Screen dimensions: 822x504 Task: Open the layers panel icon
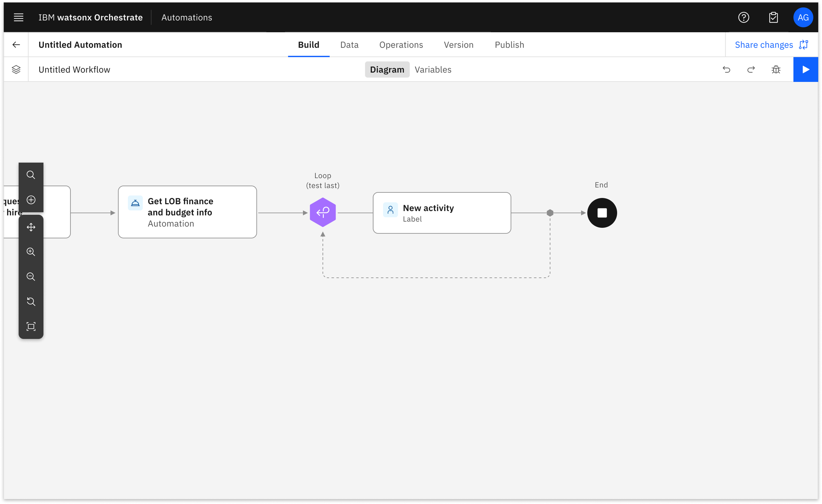tap(16, 69)
